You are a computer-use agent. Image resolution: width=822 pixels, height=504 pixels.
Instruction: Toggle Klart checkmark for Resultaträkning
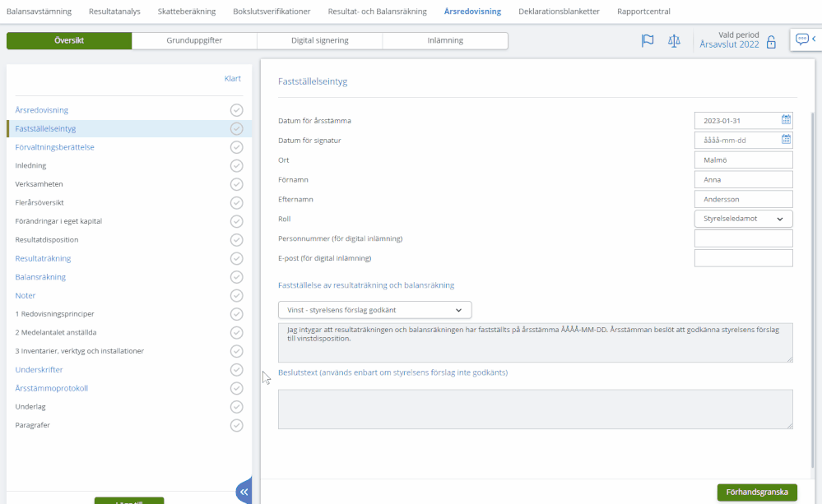coord(236,258)
